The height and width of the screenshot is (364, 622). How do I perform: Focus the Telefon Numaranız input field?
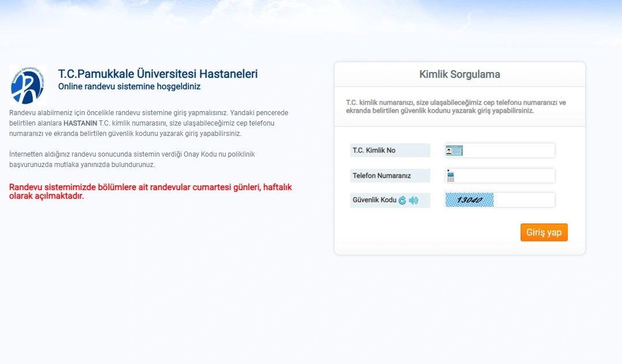coord(500,176)
